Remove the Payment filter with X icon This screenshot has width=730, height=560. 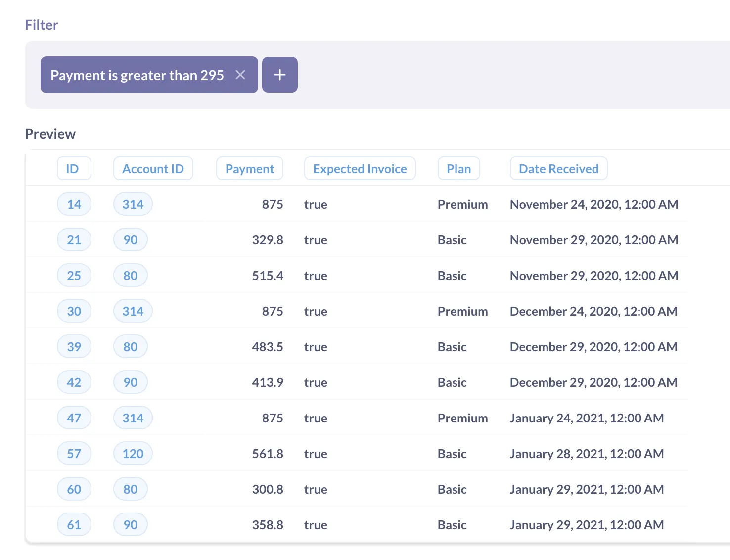(x=240, y=75)
